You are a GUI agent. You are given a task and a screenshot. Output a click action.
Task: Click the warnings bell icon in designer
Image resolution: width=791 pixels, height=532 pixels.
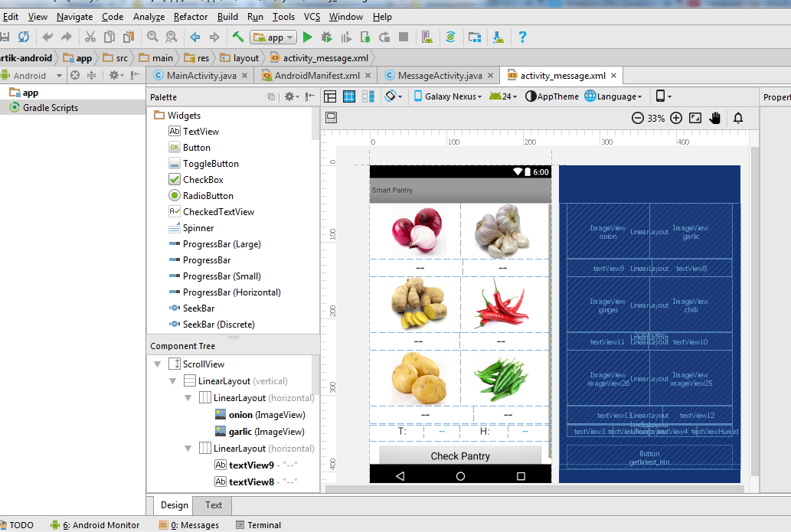[738, 118]
